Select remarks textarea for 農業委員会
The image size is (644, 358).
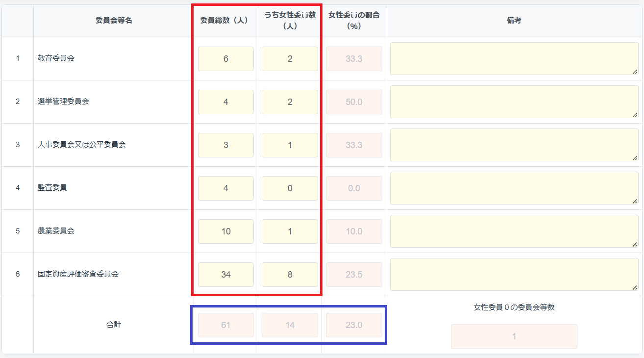point(514,231)
